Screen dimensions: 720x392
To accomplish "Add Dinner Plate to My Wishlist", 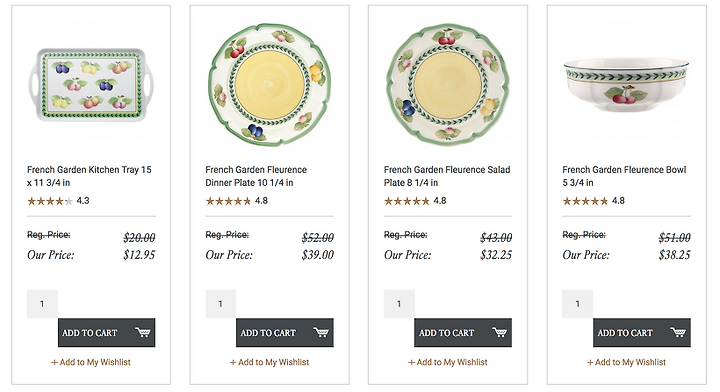I will [269, 362].
